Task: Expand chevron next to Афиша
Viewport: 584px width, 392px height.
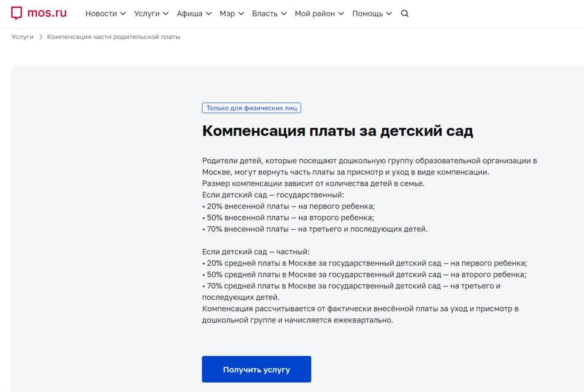Action: click(x=208, y=13)
